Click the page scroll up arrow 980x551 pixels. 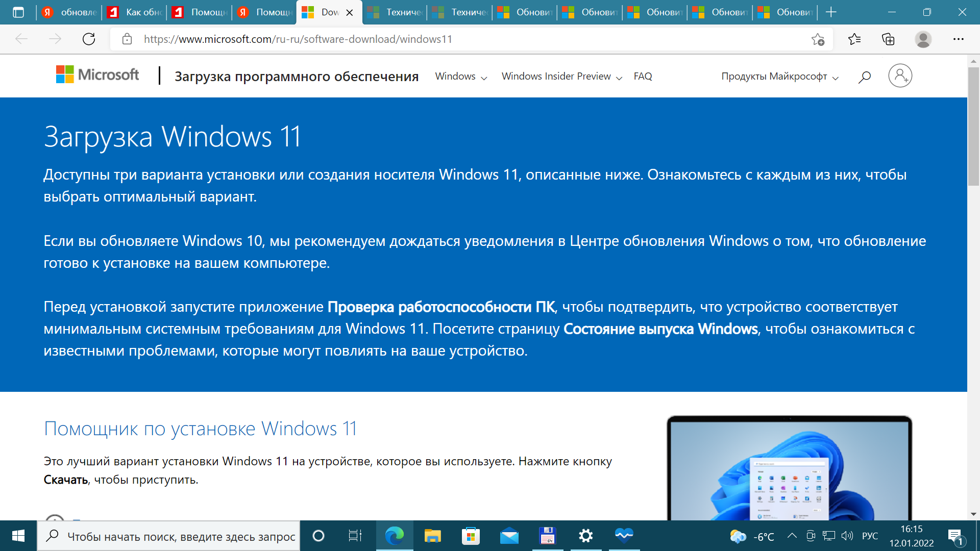pos(973,60)
